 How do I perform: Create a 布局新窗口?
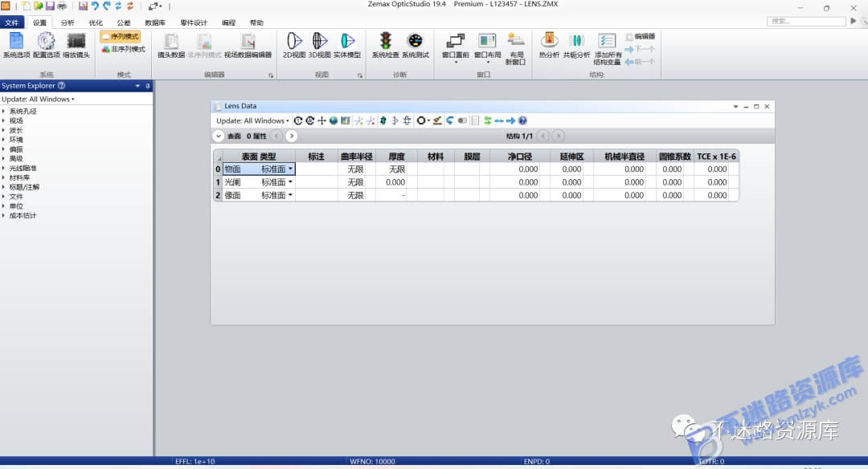click(515, 49)
